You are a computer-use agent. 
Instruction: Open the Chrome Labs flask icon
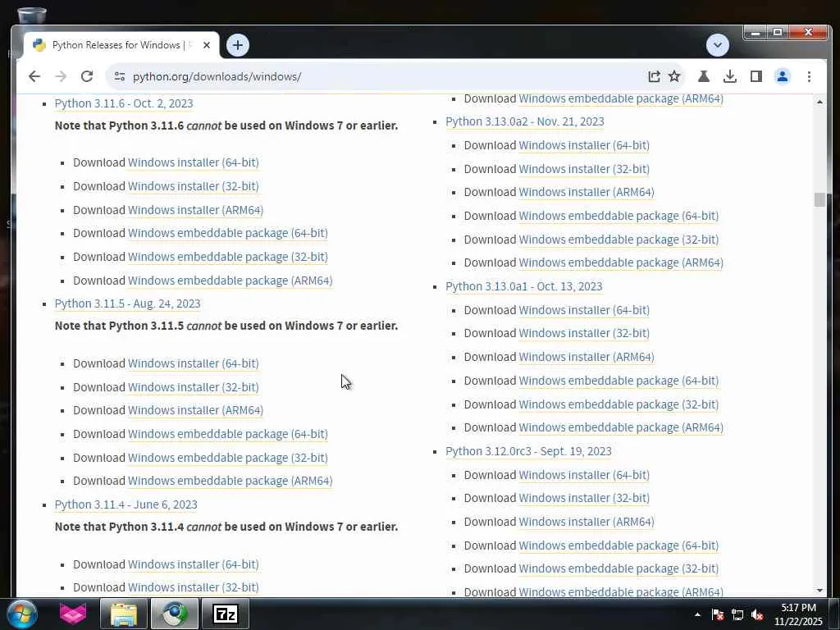click(704, 76)
